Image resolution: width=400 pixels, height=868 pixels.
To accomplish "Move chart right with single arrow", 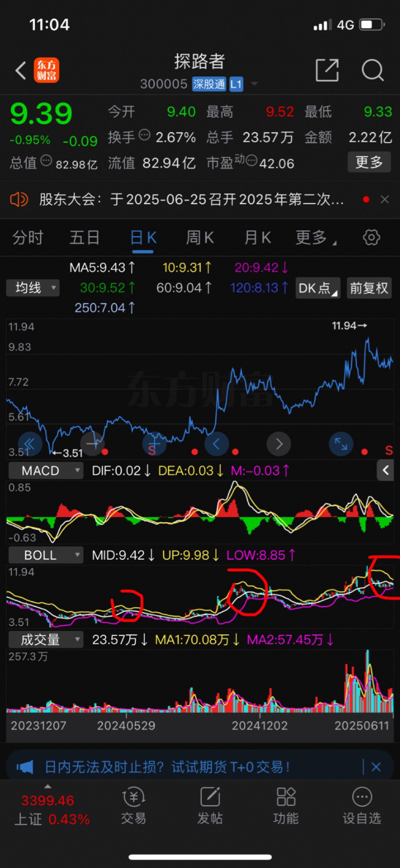I will [x=279, y=444].
